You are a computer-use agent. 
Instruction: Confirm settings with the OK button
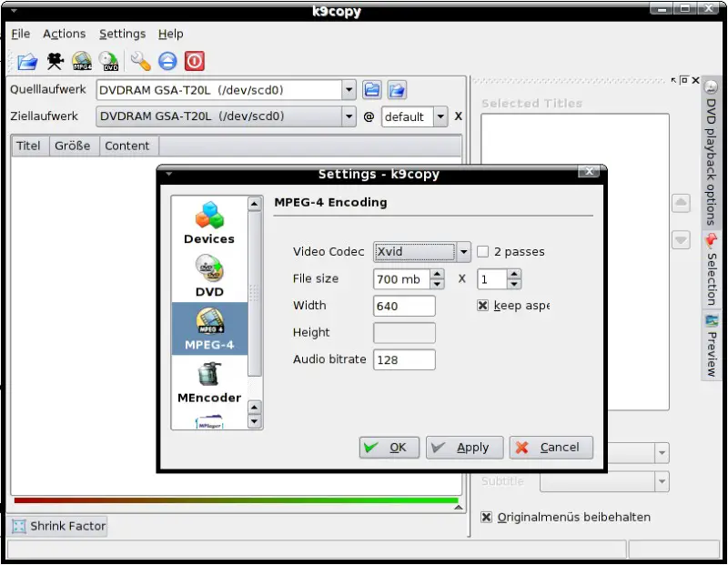tap(389, 448)
